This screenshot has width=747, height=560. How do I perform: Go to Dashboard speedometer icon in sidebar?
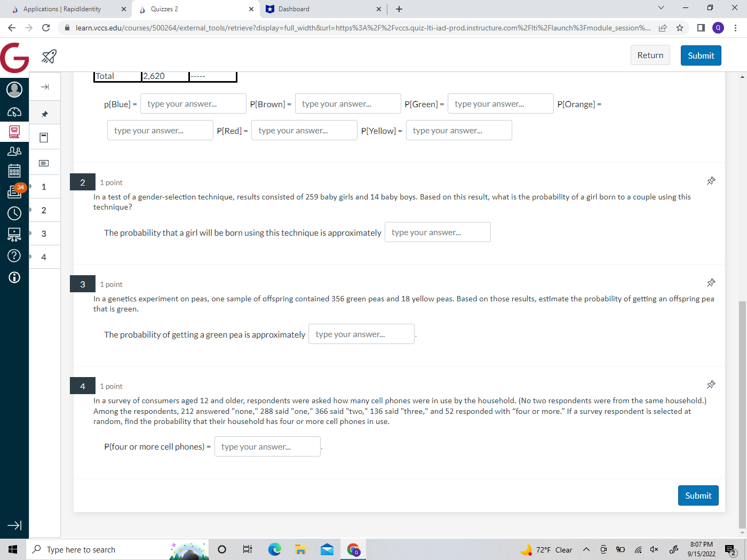pyautogui.click(x=14, y=112)
